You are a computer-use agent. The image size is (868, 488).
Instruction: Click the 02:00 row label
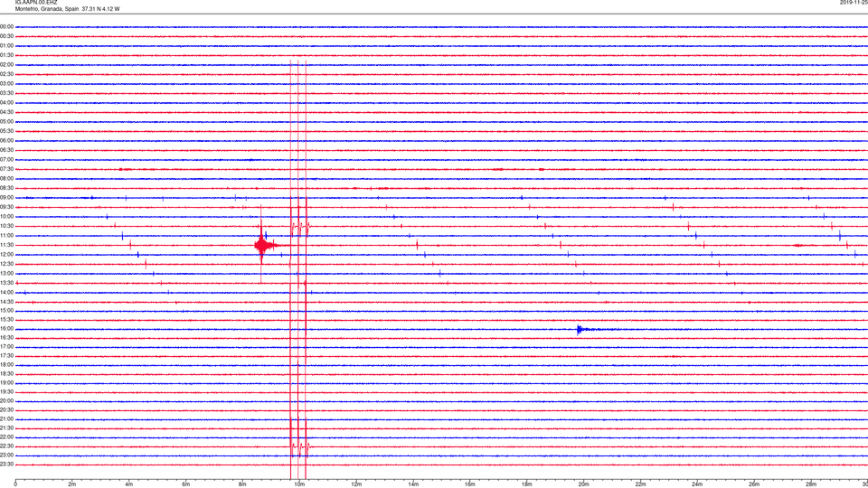(6, 65)
